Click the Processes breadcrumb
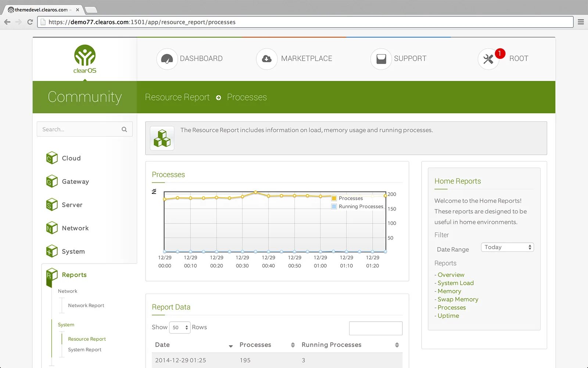 coord(247,97)
